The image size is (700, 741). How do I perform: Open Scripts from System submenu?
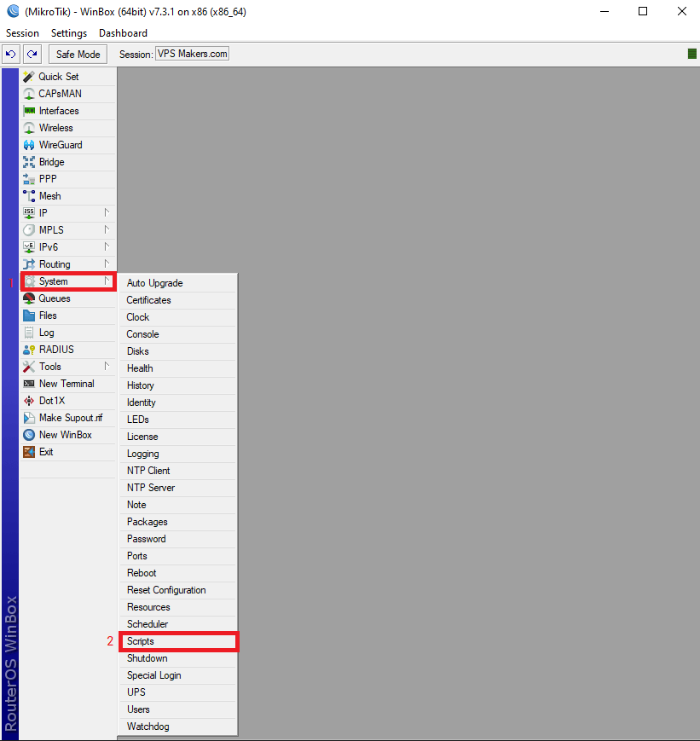point(177,641)
